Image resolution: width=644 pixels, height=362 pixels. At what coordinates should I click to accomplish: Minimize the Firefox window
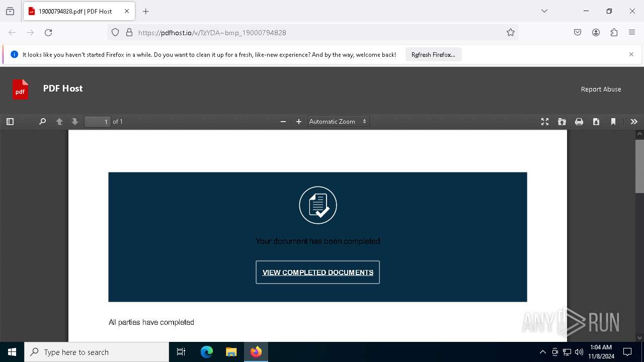[x=586, y=11]
